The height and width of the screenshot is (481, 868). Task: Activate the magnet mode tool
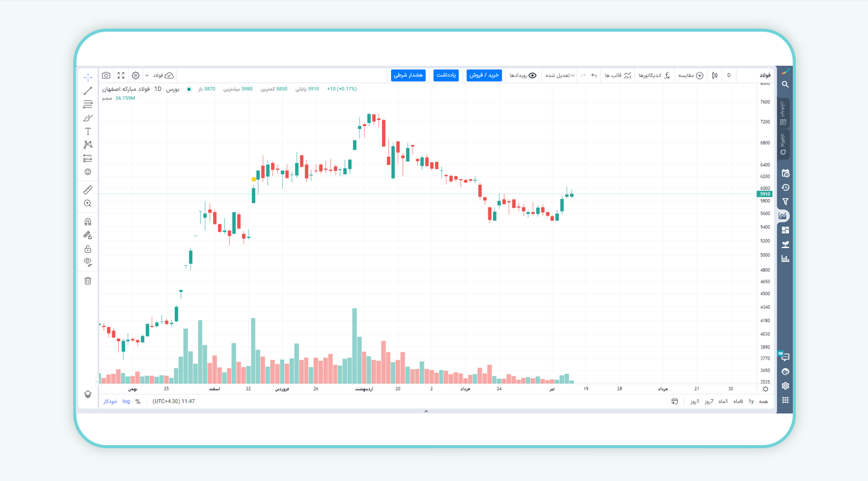88,222
